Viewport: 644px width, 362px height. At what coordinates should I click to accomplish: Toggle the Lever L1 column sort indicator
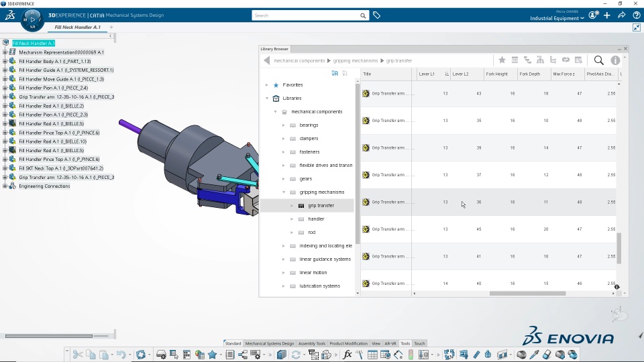point(447,74)
